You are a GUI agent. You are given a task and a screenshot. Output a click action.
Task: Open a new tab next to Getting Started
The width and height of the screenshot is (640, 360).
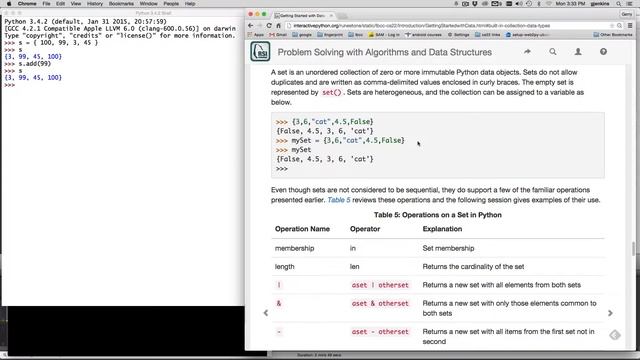(343, 16)
